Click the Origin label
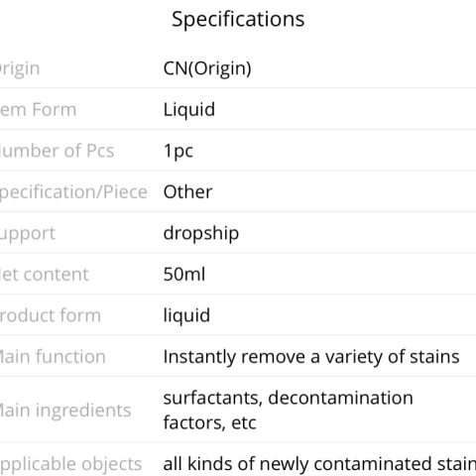Image resolution: width=476 pixels, height=476 pixels. (20, 68)
